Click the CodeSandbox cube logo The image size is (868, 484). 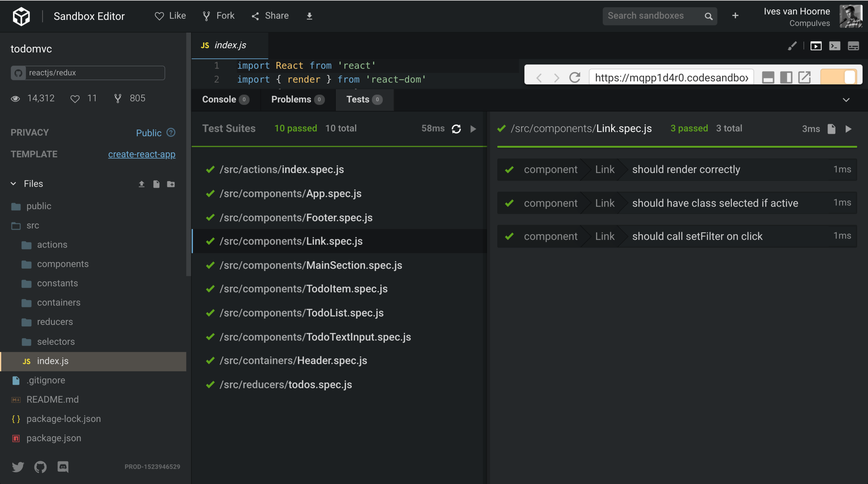(x=21, y=16)
